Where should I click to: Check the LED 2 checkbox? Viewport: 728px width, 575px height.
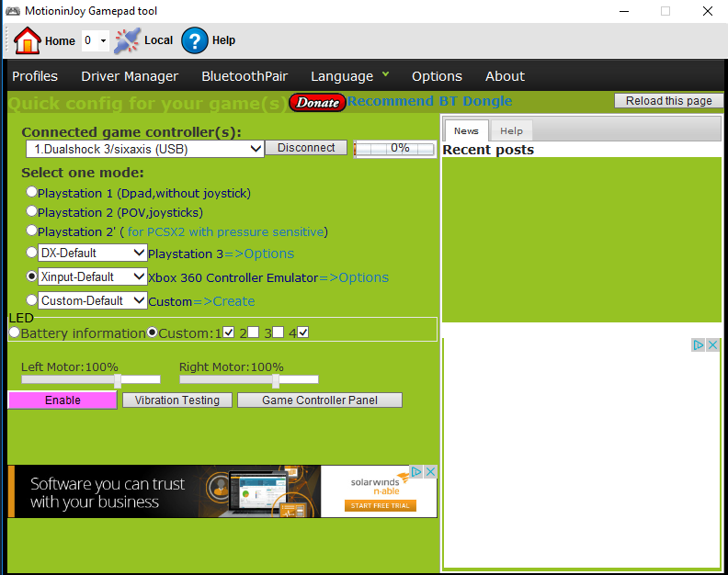[x=253, y=333]
